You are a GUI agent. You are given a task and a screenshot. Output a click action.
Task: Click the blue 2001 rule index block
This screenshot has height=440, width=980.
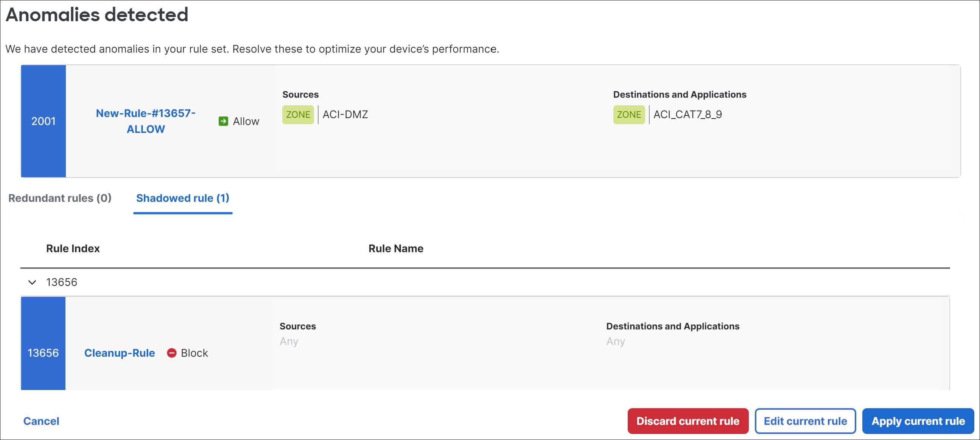44,121
